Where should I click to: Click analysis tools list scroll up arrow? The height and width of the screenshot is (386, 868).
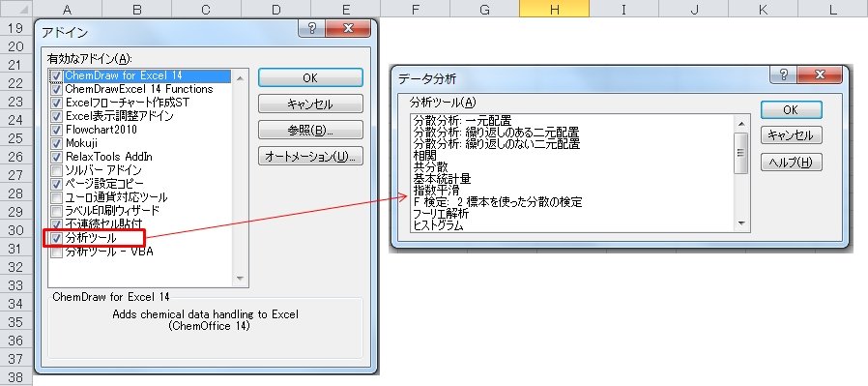click(741, 123)
